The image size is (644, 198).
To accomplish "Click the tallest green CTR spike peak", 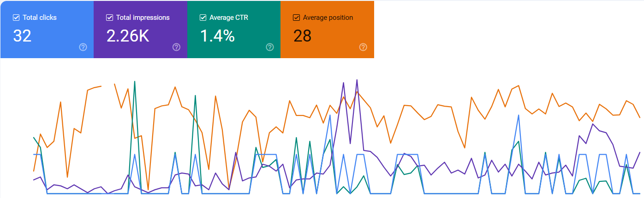I will point(134,82).
